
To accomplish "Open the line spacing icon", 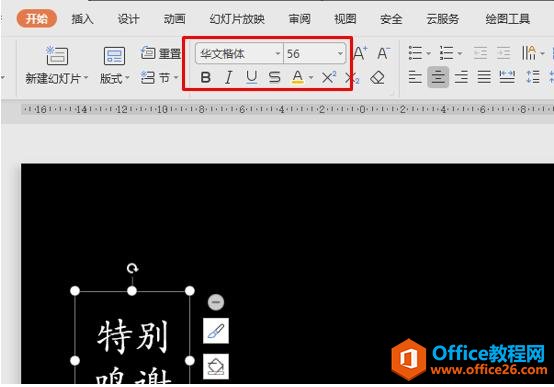I will 533,77.
